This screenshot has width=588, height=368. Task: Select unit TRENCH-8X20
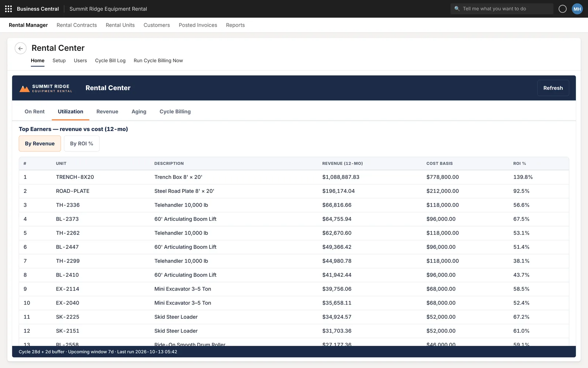click(x=75, y=177)
